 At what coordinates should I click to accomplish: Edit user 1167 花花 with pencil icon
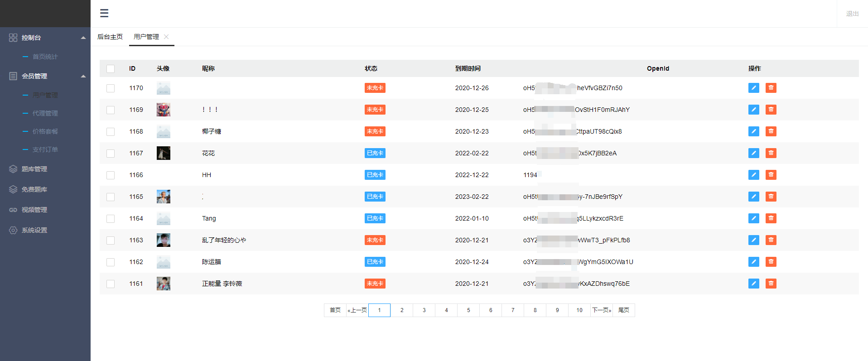click(x=753, y=153)
